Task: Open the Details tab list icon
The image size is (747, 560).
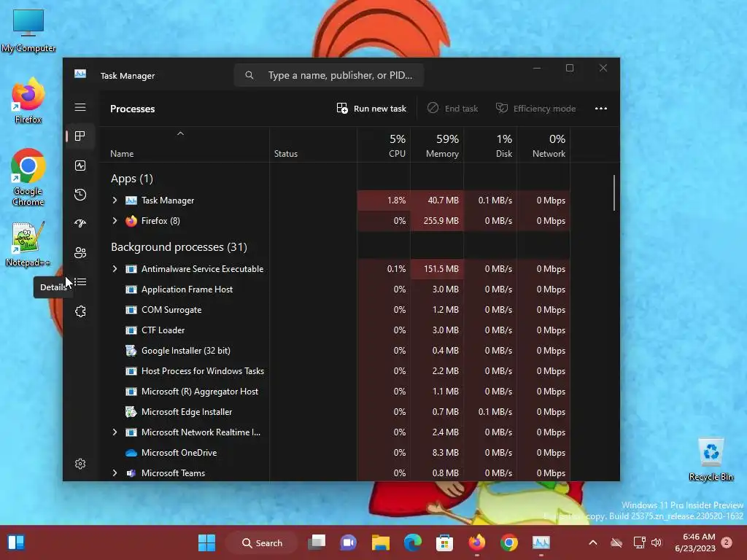Action: (80, 282)
